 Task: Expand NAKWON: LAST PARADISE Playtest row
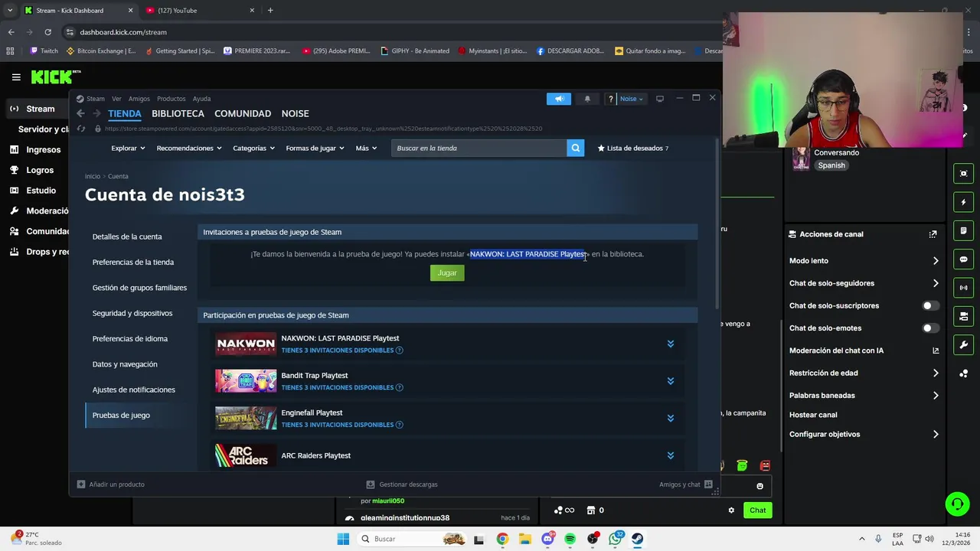(670, 344)
